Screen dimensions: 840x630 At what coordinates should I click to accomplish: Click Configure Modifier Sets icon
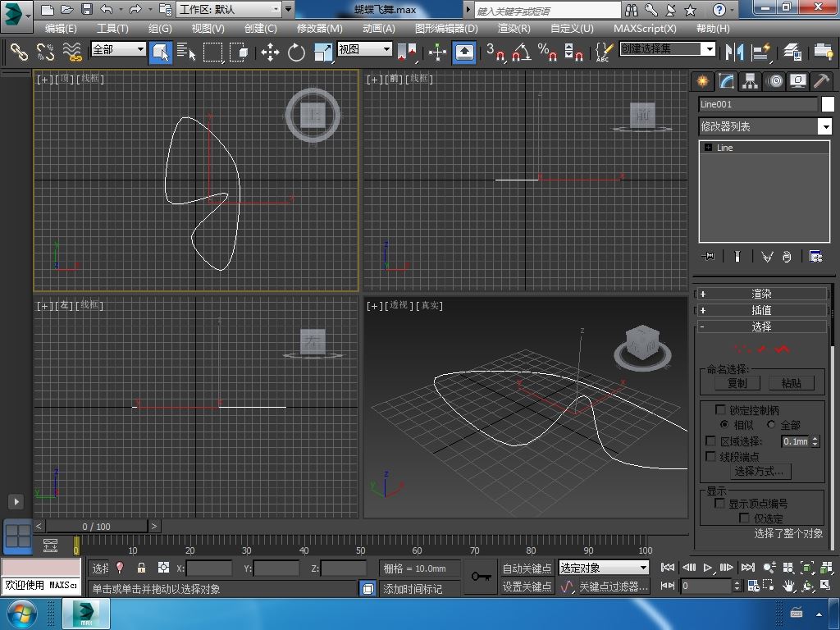pos(815,257)
